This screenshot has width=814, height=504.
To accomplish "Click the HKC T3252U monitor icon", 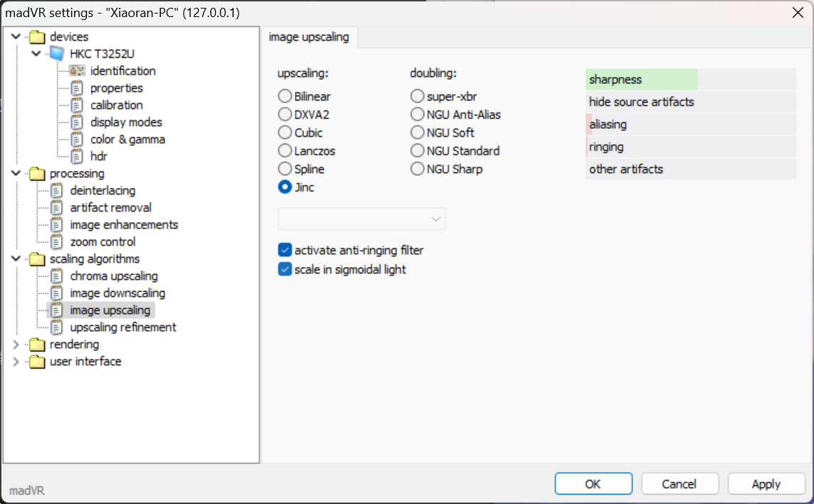I will click(x=57, y=54).
